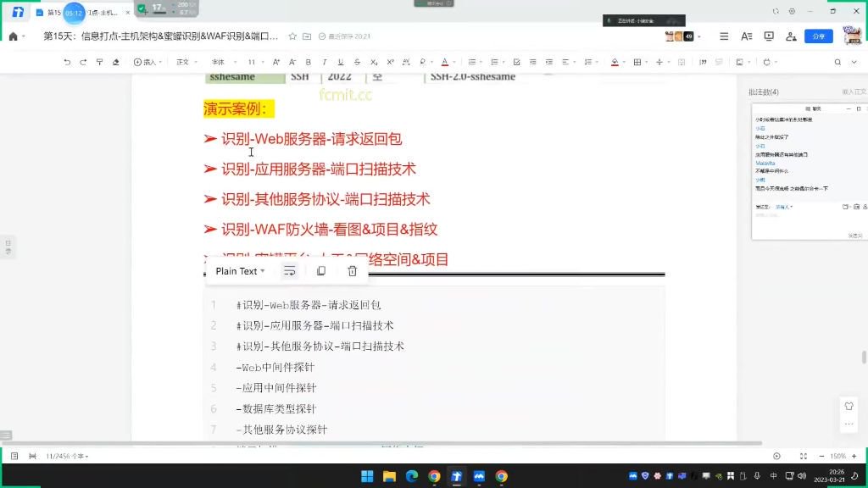Viewport: 868px width, 488px height.
Task: Toggle subscript formatting
Action: click(374, 62)
